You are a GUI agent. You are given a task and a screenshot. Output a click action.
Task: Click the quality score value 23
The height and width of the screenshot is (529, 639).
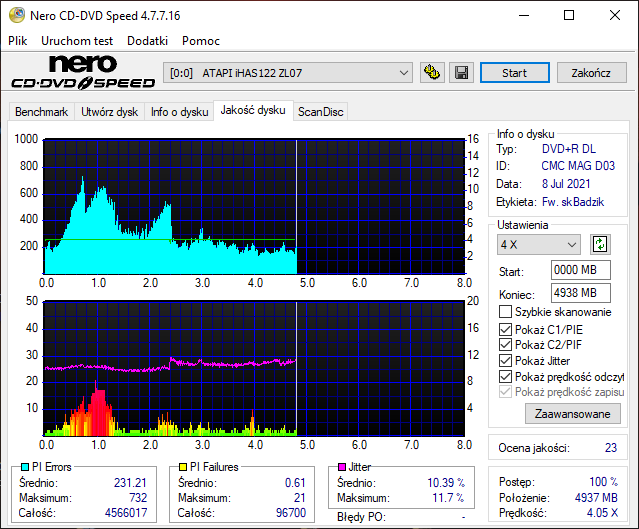[x=611, y=448]
